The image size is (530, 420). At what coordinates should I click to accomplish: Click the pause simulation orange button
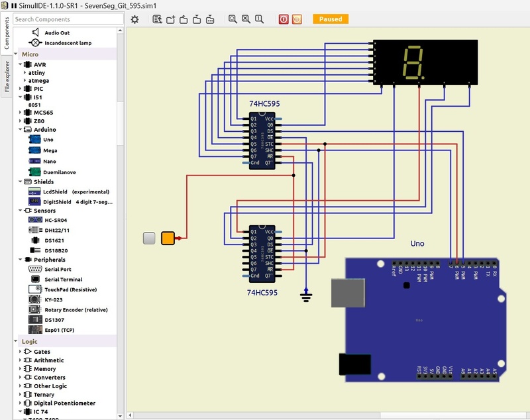point(297,19)
